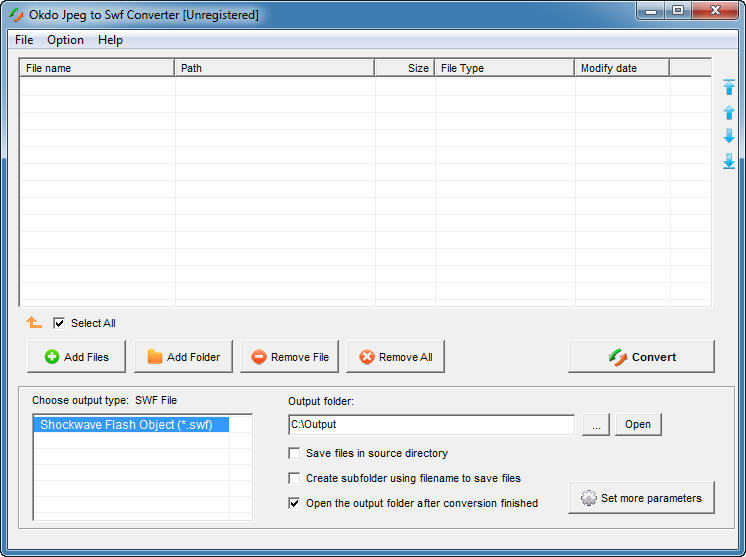Image resolution: width=746 pixels, height=557 pixels.
Task: Enable Create subfolder using filename option
Action: pyautogui.click(x=294, y=478)
